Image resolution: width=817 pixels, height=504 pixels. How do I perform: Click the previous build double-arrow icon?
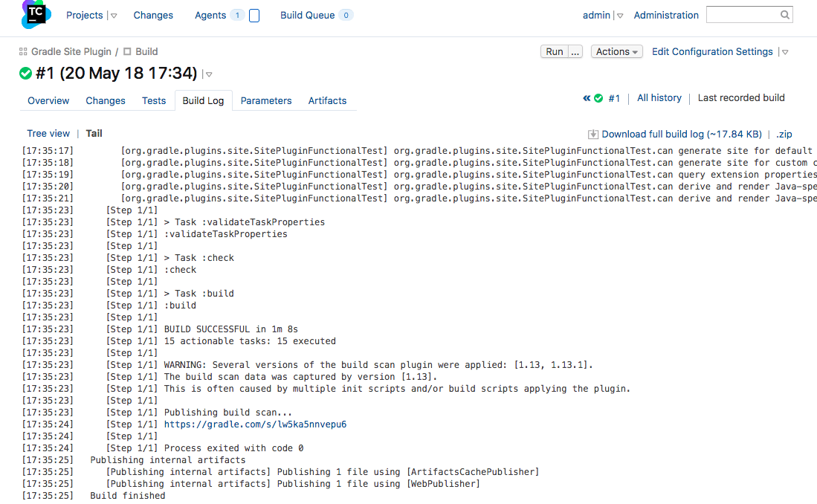[587, 98]
